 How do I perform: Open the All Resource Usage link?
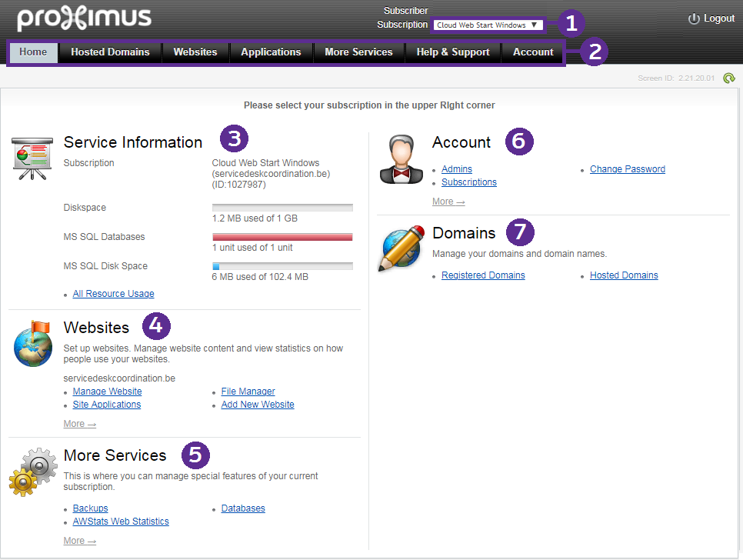click(x=113, y=294)
